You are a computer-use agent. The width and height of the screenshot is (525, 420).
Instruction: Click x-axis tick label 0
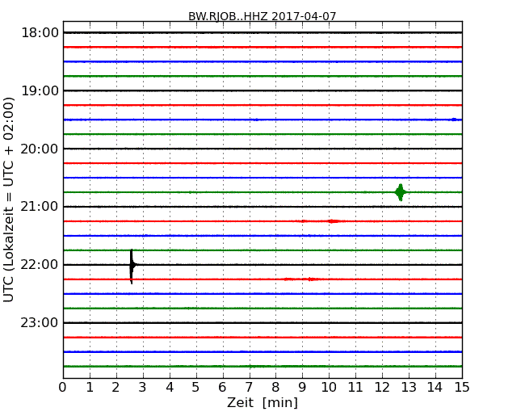[x=63, y=388]
